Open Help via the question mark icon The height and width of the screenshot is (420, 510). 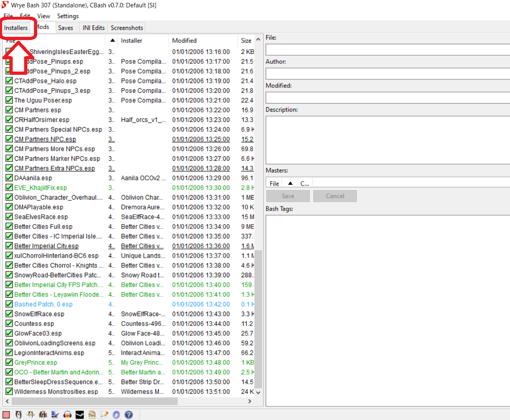(x=129, y=415)
